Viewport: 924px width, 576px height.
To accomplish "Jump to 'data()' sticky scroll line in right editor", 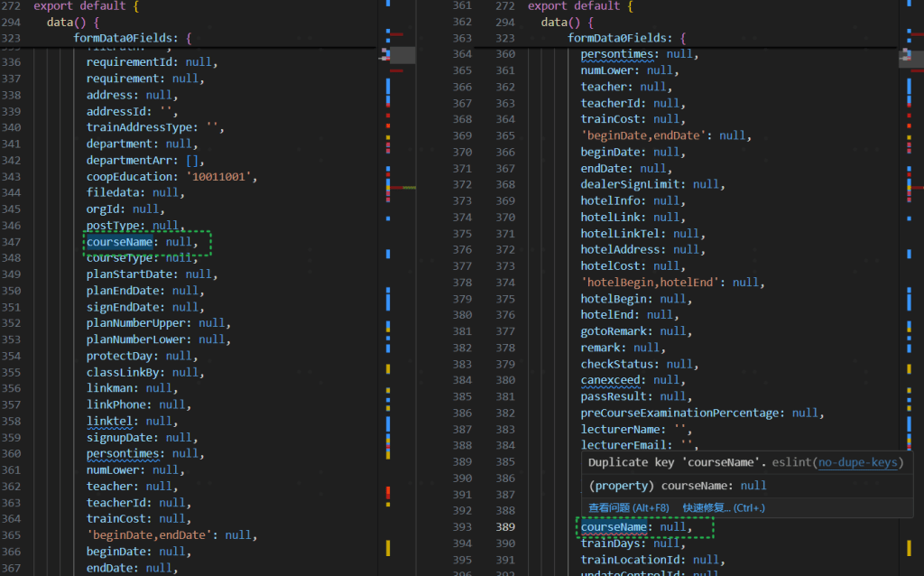I will (567, 22).
